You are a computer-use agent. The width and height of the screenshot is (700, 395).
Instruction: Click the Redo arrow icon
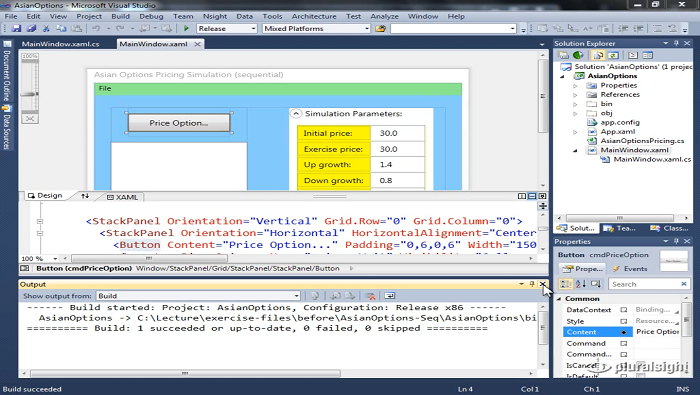tap(120, 29)
